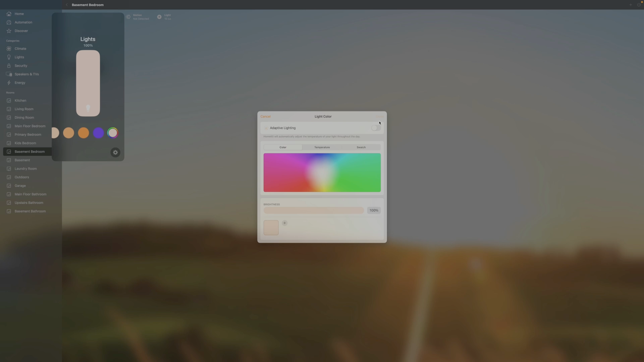Click the plus add icon in title bar
Viewport: 644px width, 362px height.
click(x=630, y=5)
